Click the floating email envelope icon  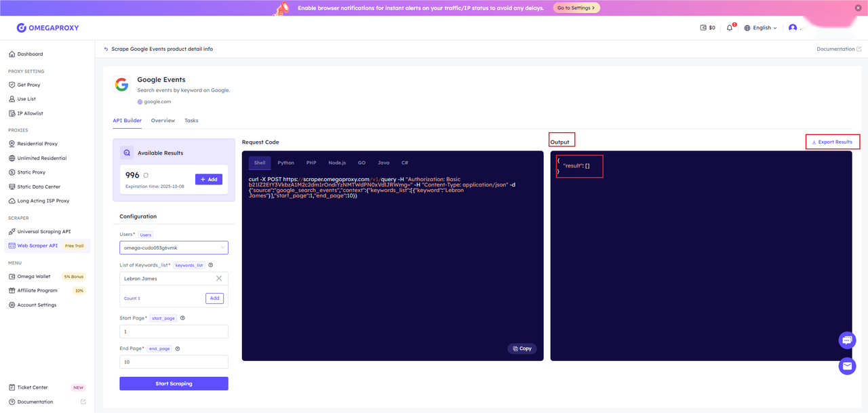pos(847,366)
